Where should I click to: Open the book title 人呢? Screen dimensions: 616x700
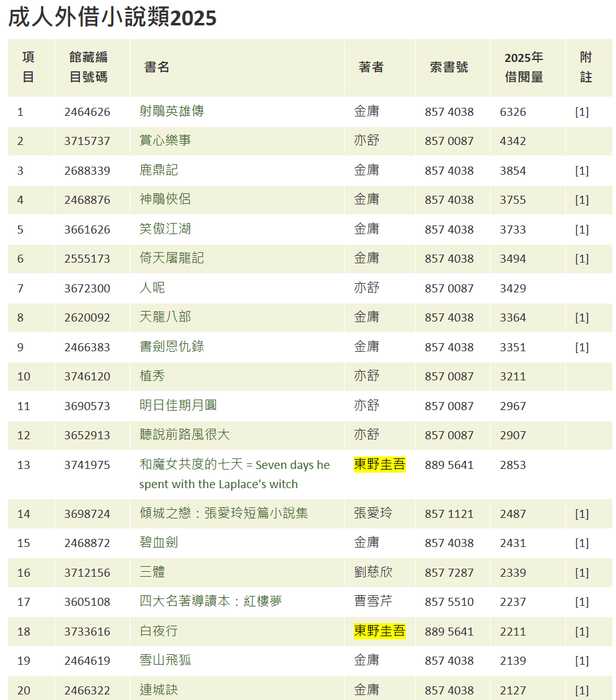(x=152, y=288)
